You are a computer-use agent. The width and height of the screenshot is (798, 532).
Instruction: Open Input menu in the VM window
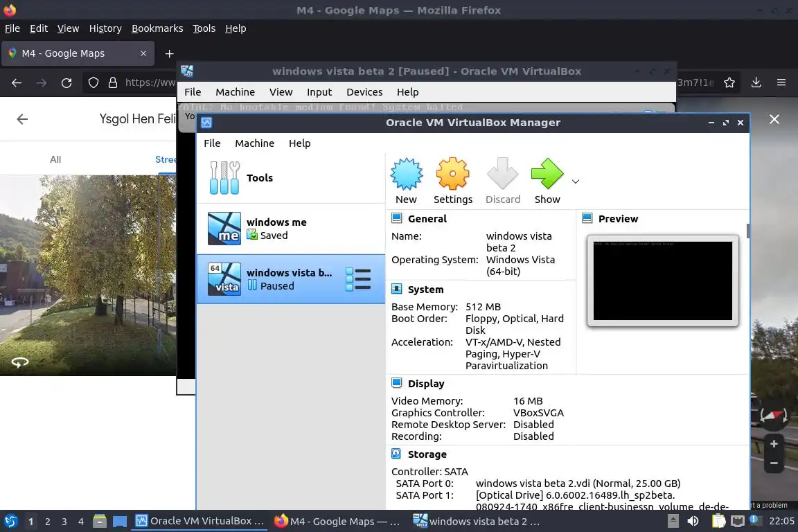coord(319,92)
